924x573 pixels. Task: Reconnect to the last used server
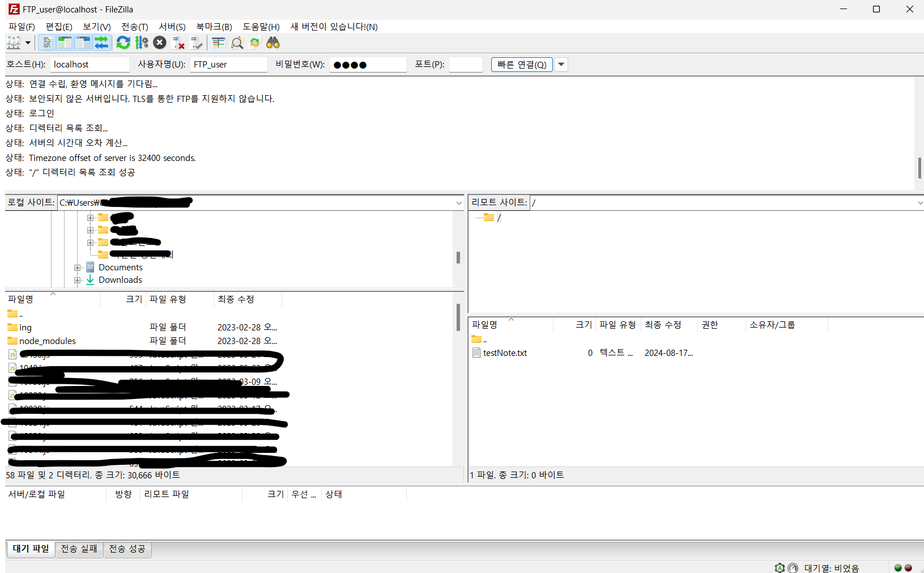(x=197, y=43)
